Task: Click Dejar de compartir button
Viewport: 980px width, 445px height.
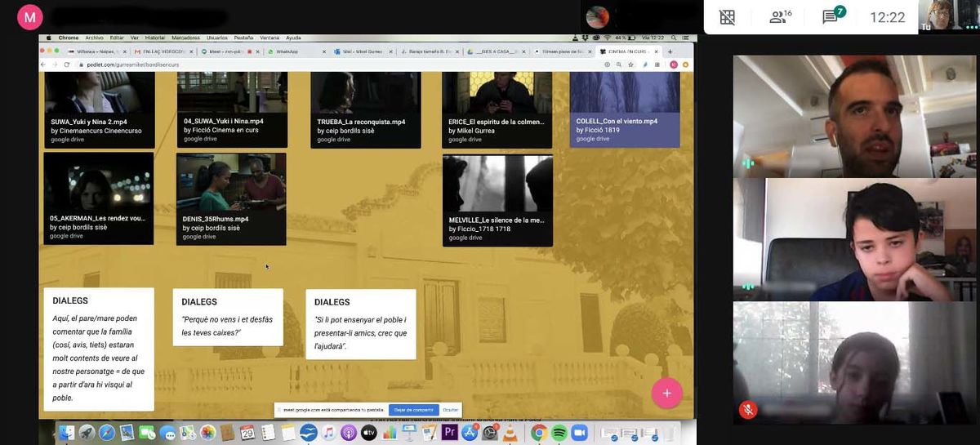Action: [415, 410]
